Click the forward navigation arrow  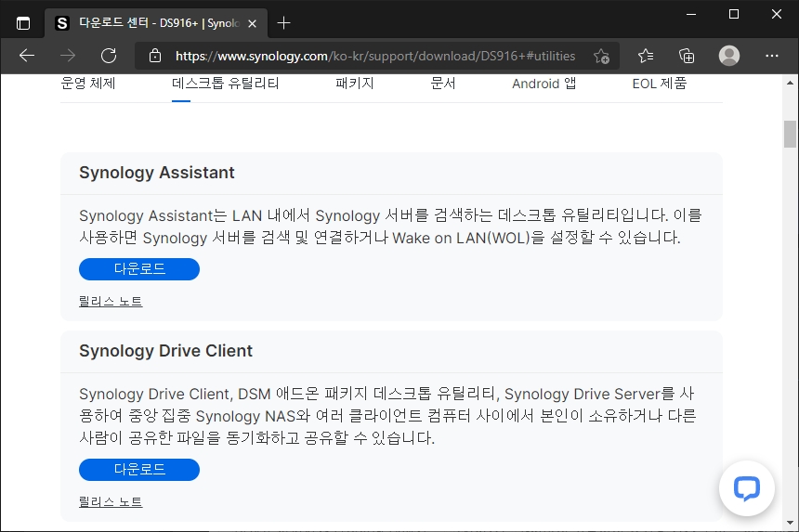(67, 56)
